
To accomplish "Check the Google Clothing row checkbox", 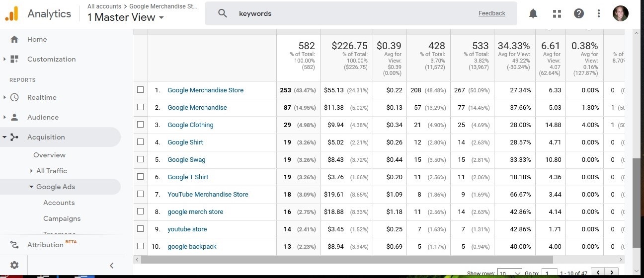I will click(x=140, y=125).
